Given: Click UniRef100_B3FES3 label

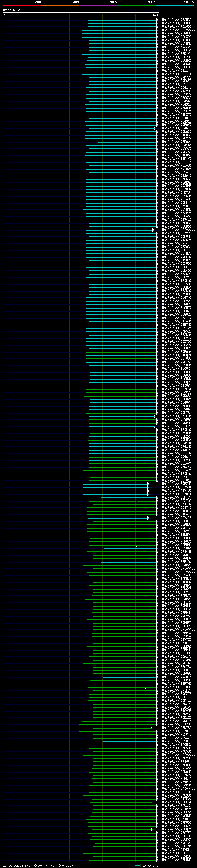Looking at the screenshot, I should click(x=176, y=67).
